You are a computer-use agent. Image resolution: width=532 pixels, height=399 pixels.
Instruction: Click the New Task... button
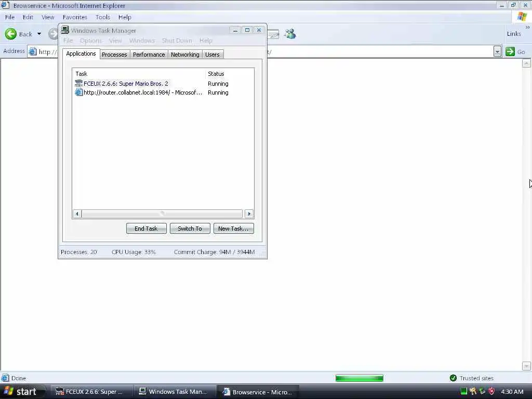click(233, 229)
